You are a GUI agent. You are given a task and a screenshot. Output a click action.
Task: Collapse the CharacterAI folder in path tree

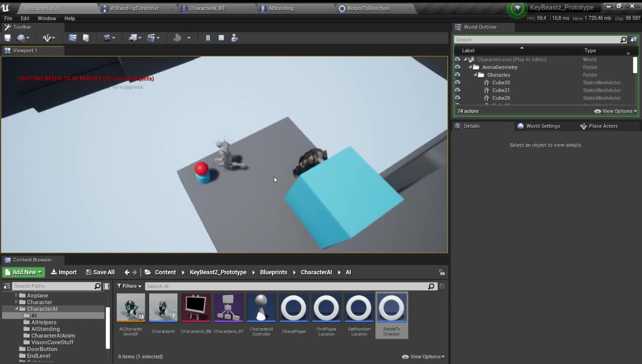tap(17, 309)
